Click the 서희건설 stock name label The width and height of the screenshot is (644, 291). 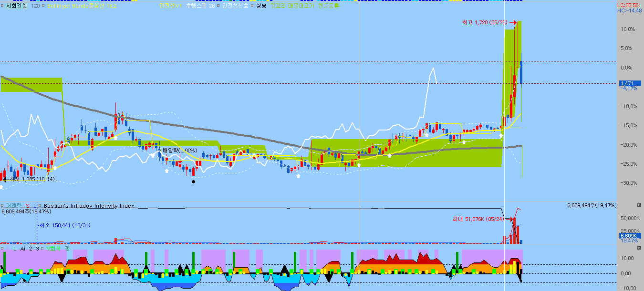pos(17,6)
